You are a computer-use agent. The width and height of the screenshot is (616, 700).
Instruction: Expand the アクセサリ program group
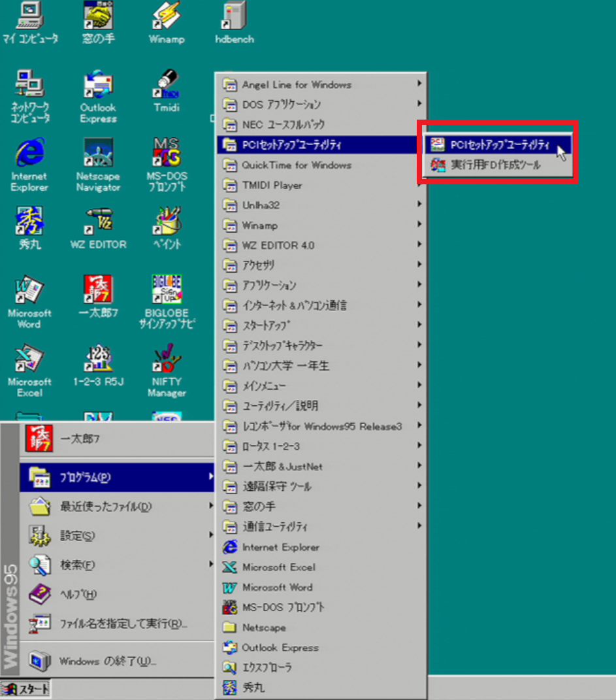point(321,265)
